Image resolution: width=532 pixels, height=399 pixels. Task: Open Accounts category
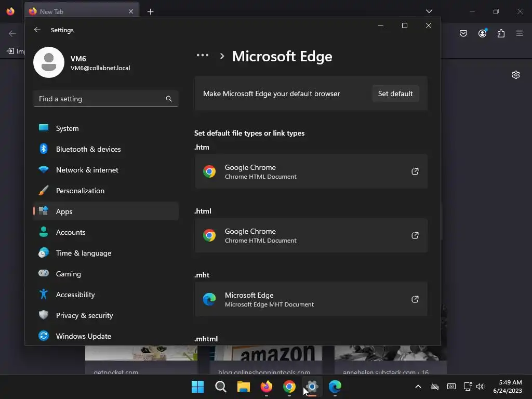click(106, 232)
